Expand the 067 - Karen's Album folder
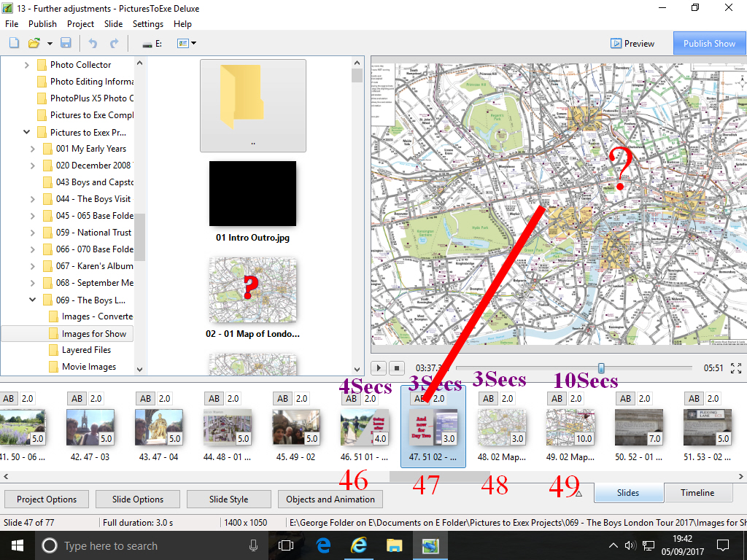 pos(32,266)
